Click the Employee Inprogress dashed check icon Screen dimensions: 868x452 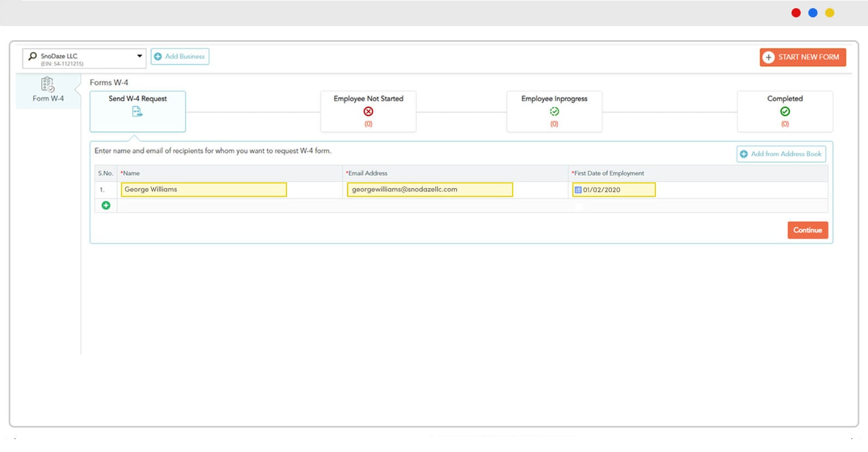[x=554, y=111]
